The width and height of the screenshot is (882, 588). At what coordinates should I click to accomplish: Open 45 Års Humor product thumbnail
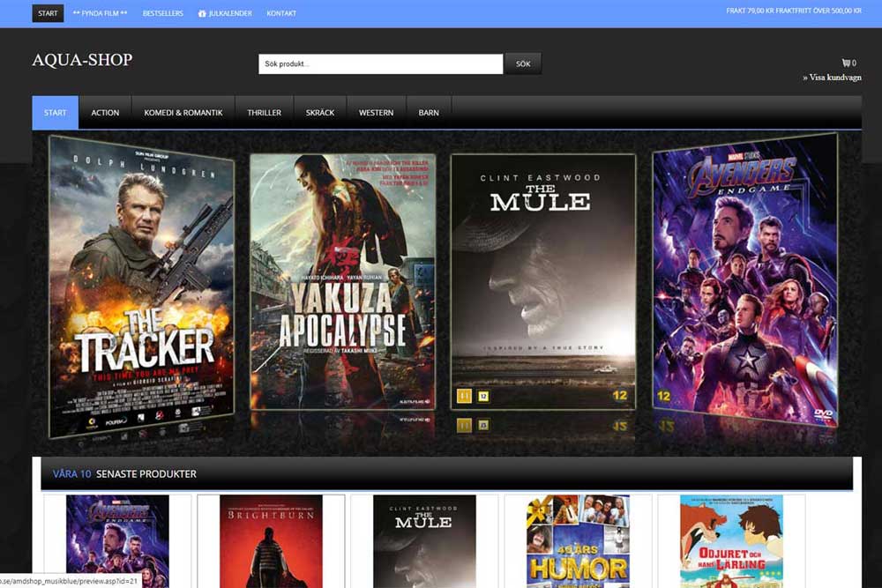[579, 541]
